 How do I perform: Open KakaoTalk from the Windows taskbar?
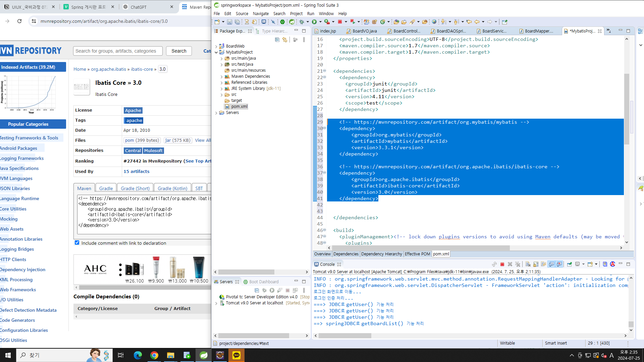coord(236,355)
